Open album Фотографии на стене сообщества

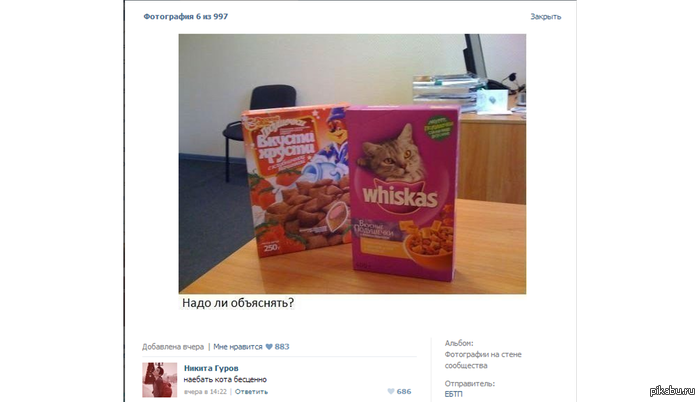pos(483,360)
